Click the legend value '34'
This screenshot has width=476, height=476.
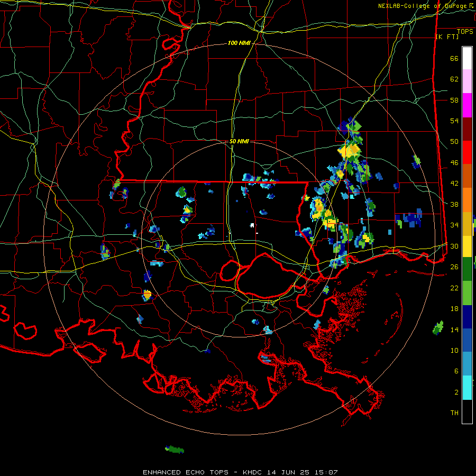pos(454,225)
